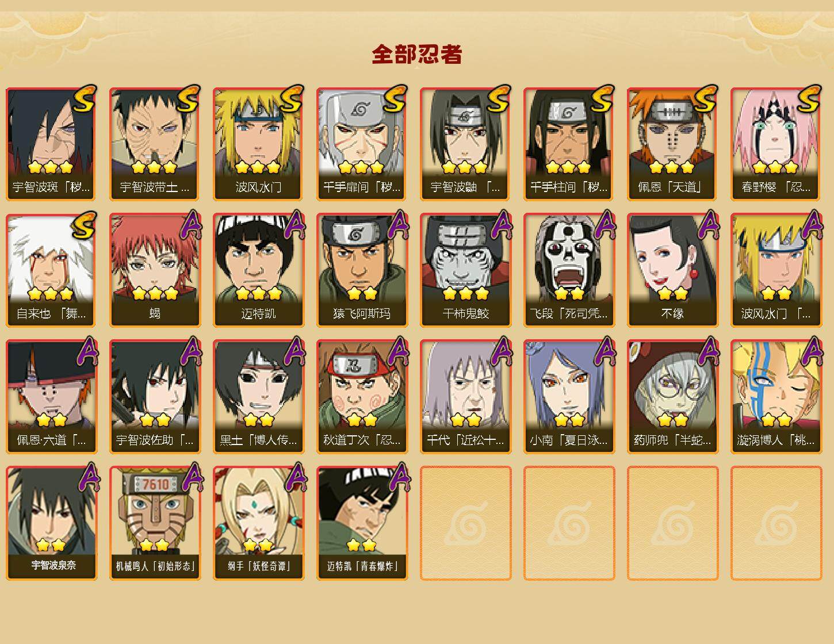The width and height of the screenshot is (834, 644).
Task: Click the three stars on 宇智波斑 card
Action: pos(51,167)
